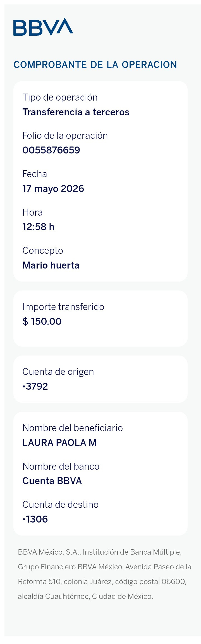This screenshot has height=644, width=201.
Task: Select the Cuenta BBVA bank value
Action: [x=52, y=481]
